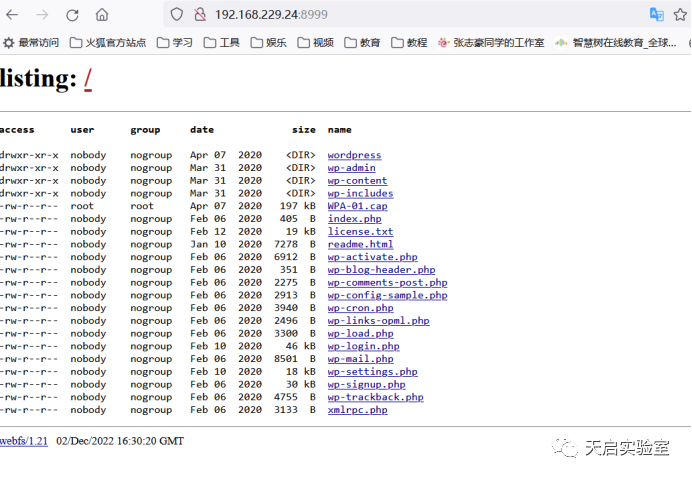Open the shield tracking protection icon

[x=177, y=15]
